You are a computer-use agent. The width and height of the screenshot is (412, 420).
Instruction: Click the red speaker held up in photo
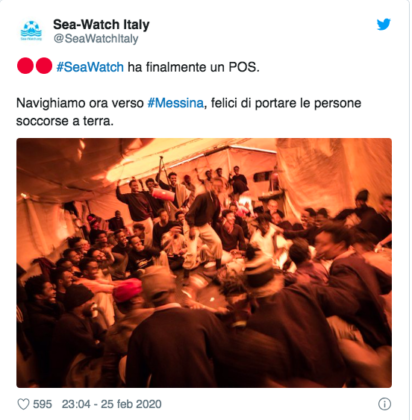[x=163, y=194]
